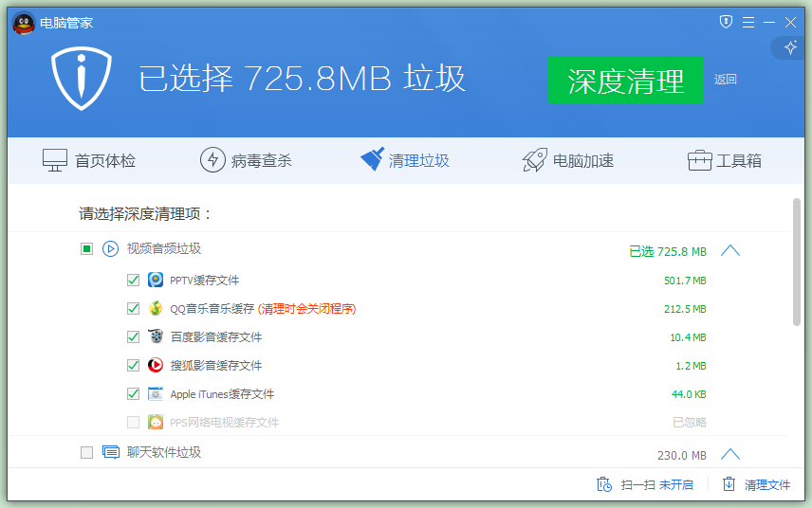The height and width of the screenshot is (508, 812).
Task: Click the sparkle skin icon at top right
Action: point(791,47)
